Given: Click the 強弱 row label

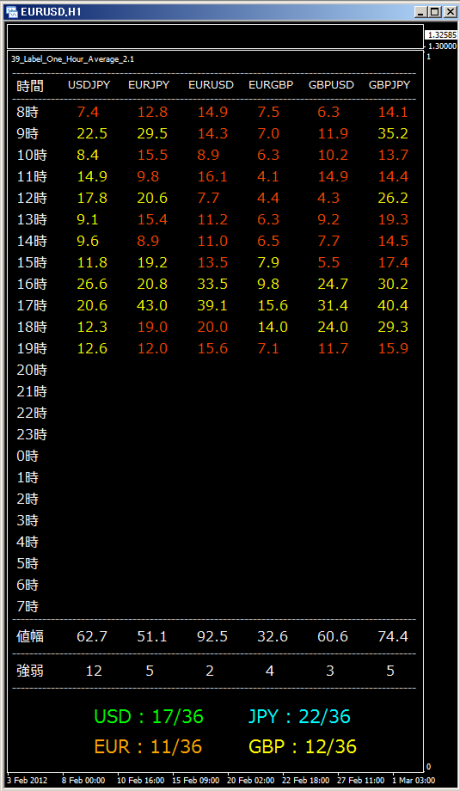Looking at the screenshot, I should [30, 671].
